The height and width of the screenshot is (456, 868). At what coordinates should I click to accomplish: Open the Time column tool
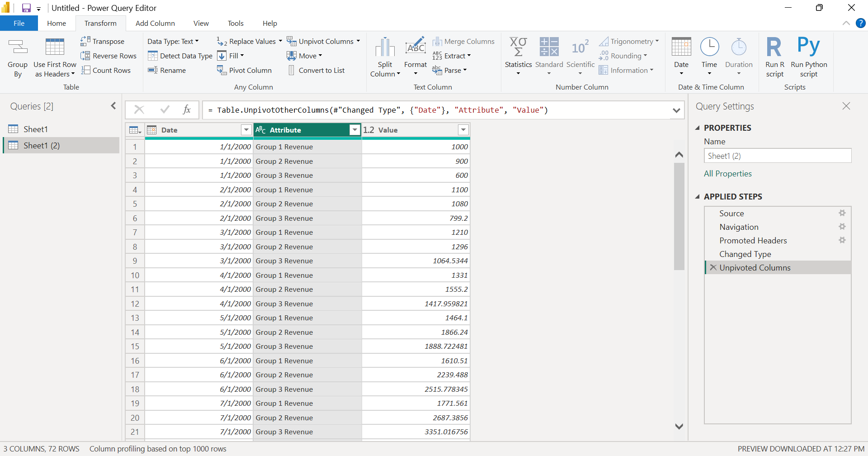click(x=709, y=56)
